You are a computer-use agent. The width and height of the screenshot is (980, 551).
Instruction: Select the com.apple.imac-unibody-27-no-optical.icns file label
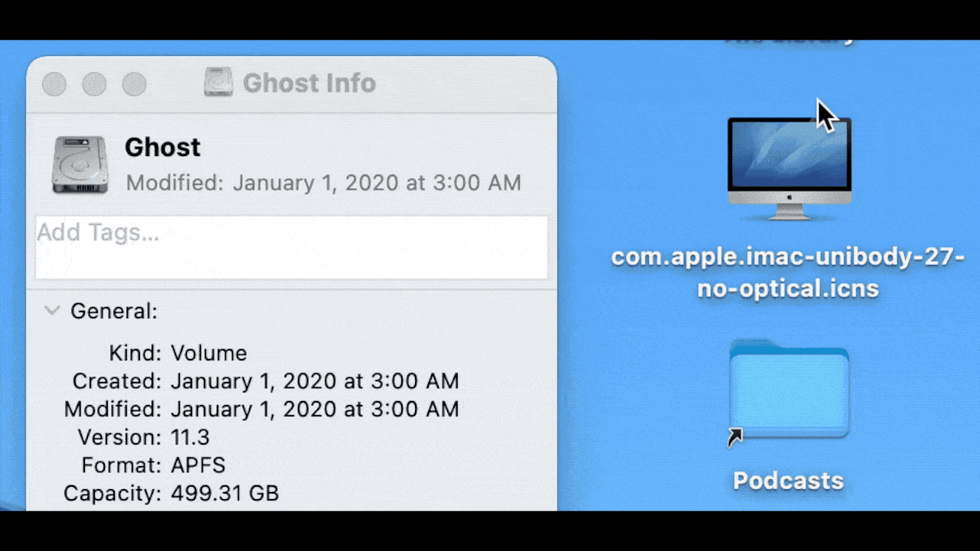pyautogui.click(x=788, y=273)
